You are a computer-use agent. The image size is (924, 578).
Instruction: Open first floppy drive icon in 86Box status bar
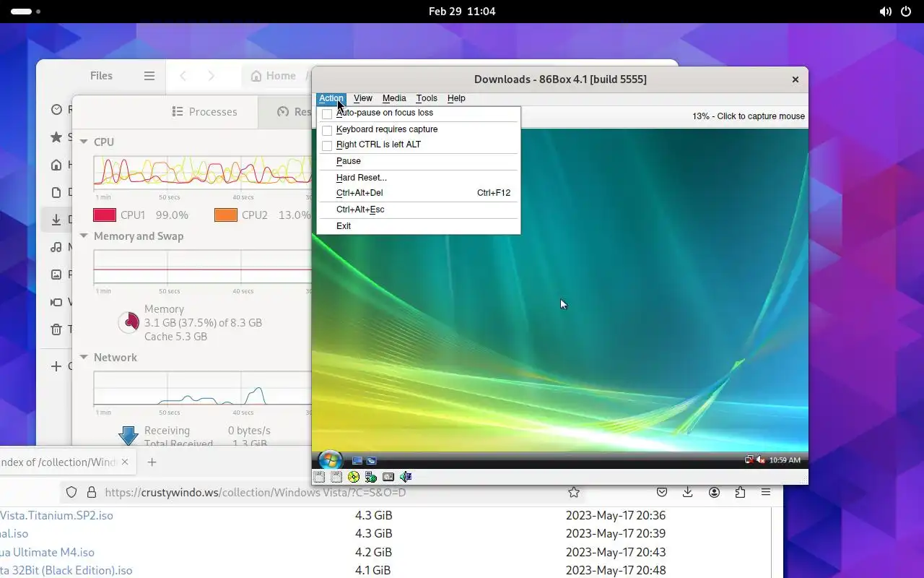point(318,477)
